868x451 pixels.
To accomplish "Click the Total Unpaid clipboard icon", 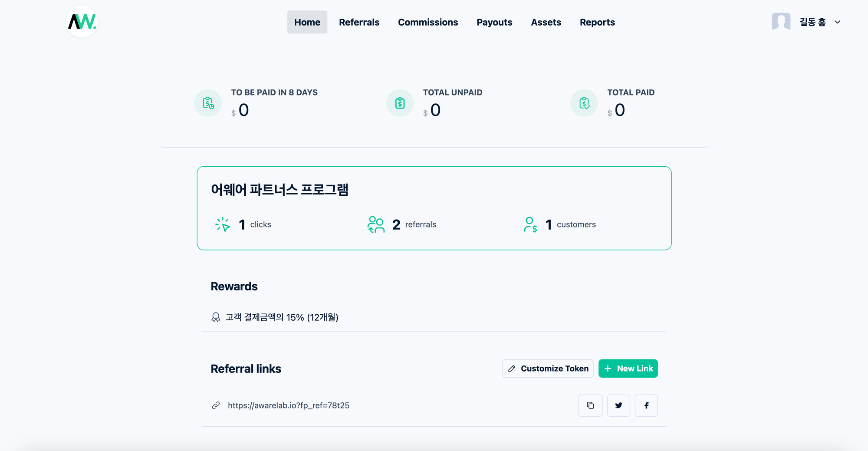I will pos(400,103).
